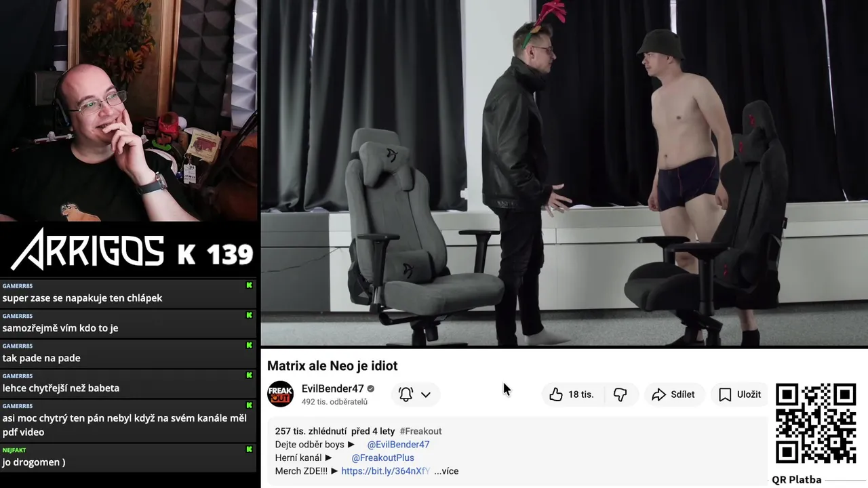Click the thumbs down dislike icon
The height and width of the screenshot is (488, 868).
(620, 394)
